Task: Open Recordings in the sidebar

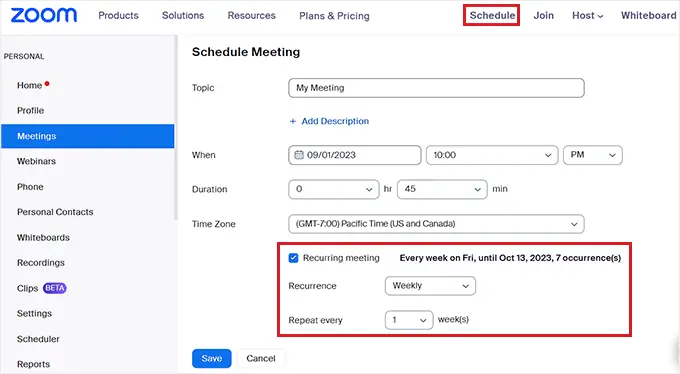Action: tap(41, 263)
